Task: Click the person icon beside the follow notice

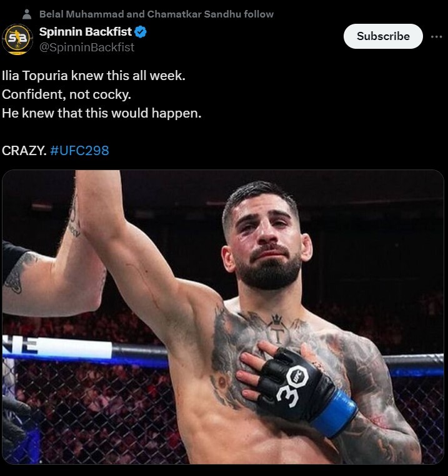Action: 27,14
